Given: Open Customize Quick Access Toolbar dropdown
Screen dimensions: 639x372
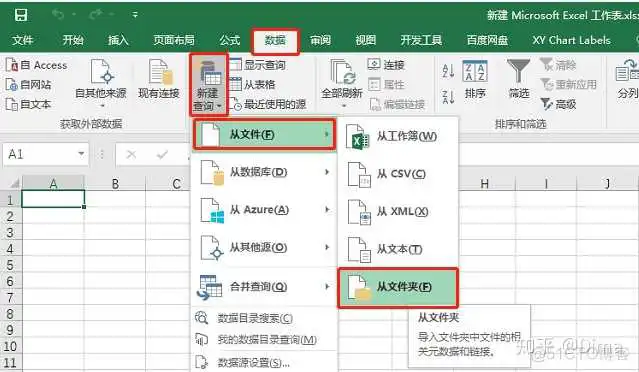Looking at the screenshot, I should tap(135, 15).
